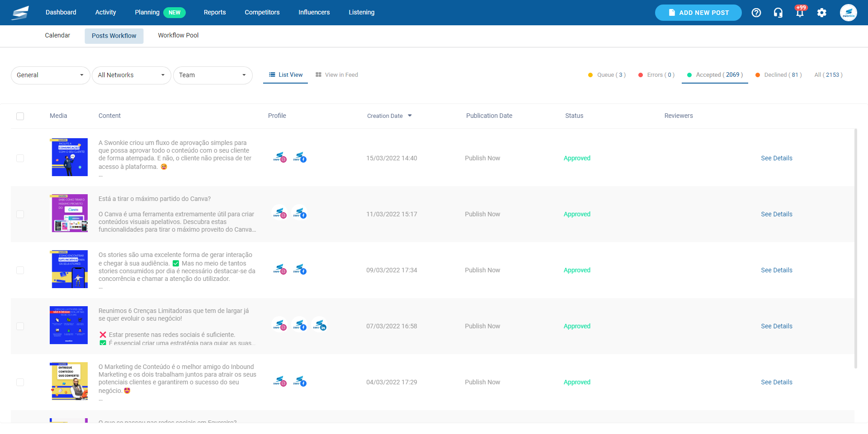The height and width of the screenshot is (434, 868).
Task: Click the Status column header
Action: (x=574, y=116)
